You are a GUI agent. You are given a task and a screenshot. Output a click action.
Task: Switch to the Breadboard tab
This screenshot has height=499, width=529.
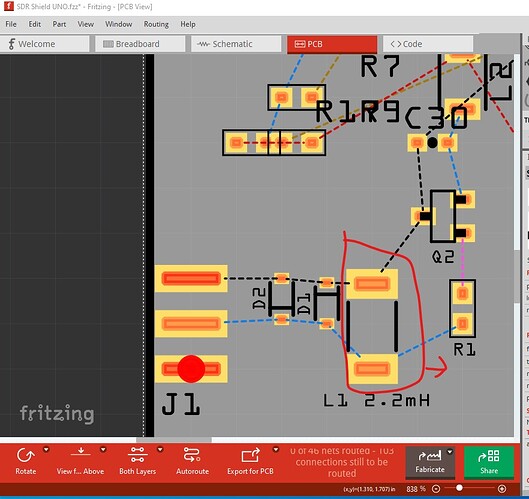(140, 44)
